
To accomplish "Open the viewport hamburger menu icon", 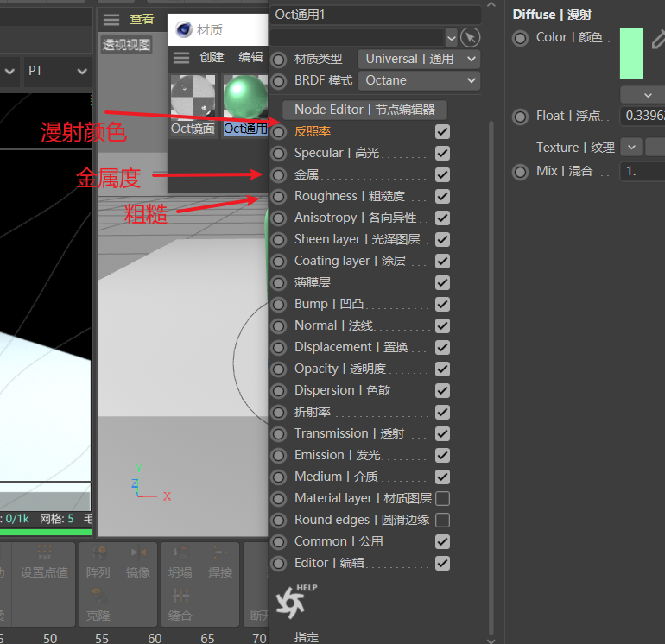I will click(111, 20).
